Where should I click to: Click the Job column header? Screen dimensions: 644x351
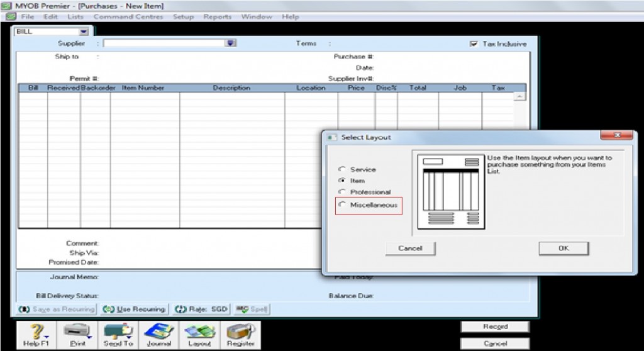point(460,87)
